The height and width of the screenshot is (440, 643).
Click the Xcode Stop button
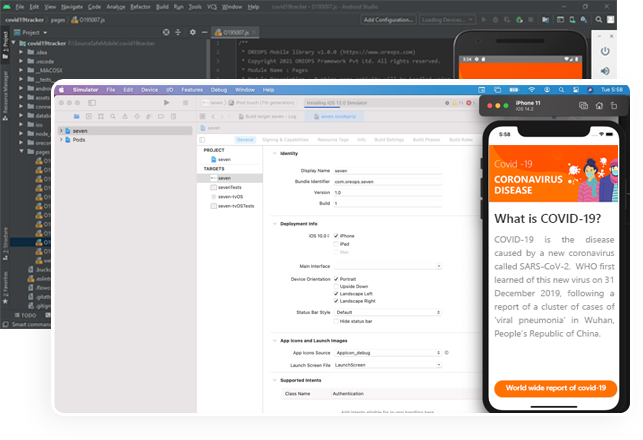[x=185, y=103]
